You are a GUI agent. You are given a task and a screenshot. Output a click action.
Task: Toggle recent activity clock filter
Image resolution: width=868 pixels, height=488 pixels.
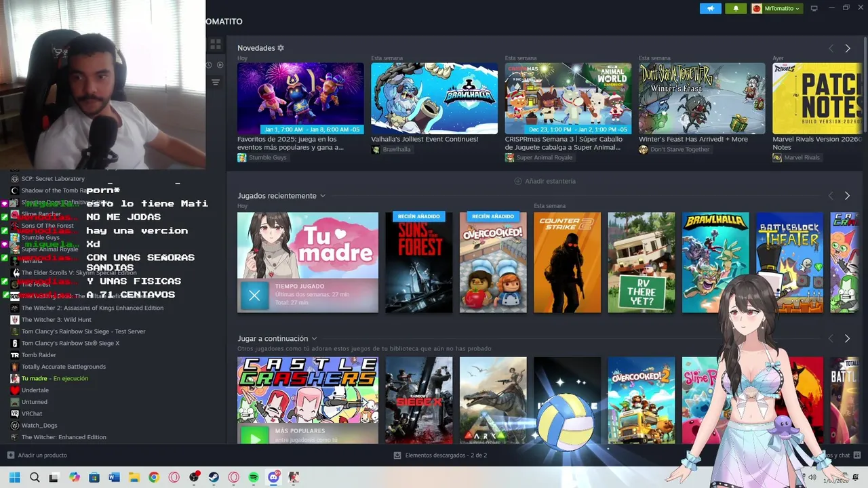[209, 65]
